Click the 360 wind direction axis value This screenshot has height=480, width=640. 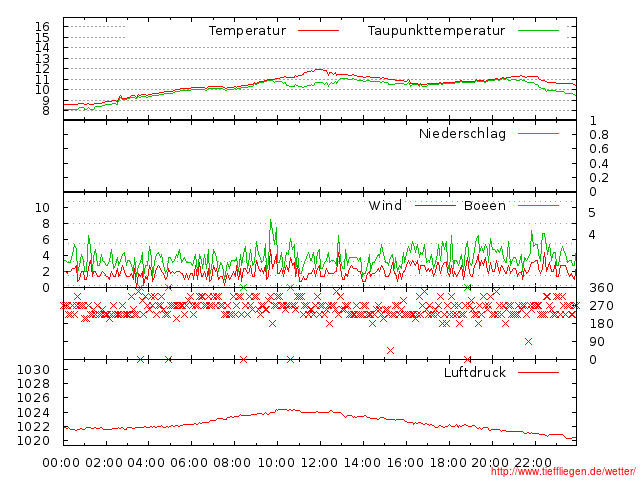[601, 288]
